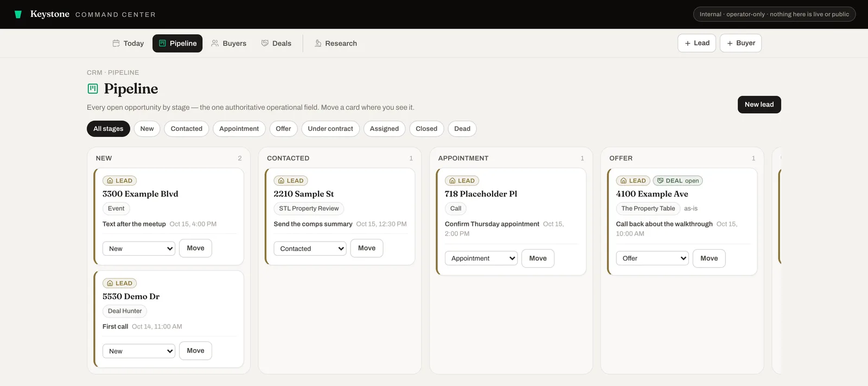Click the LEAD badge on 4100 Example Ave
Viewport: 868px width, 386px height.
click(x=633, y=181)
